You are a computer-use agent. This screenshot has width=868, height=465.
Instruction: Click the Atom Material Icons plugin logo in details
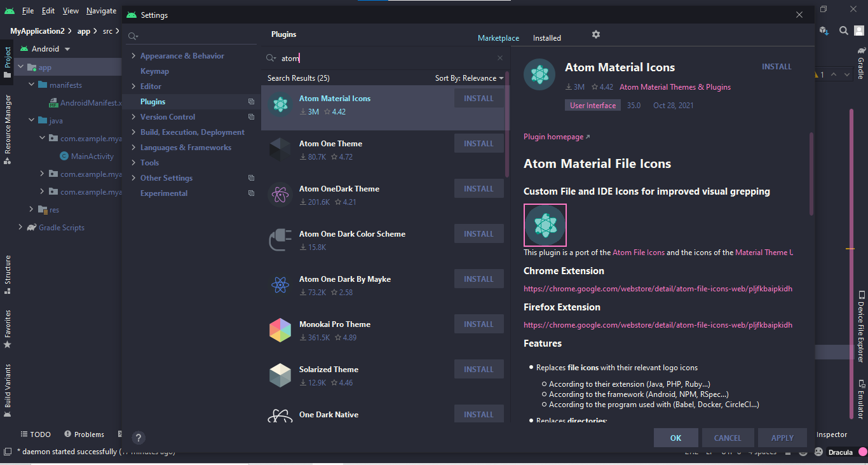pos(539,74)
